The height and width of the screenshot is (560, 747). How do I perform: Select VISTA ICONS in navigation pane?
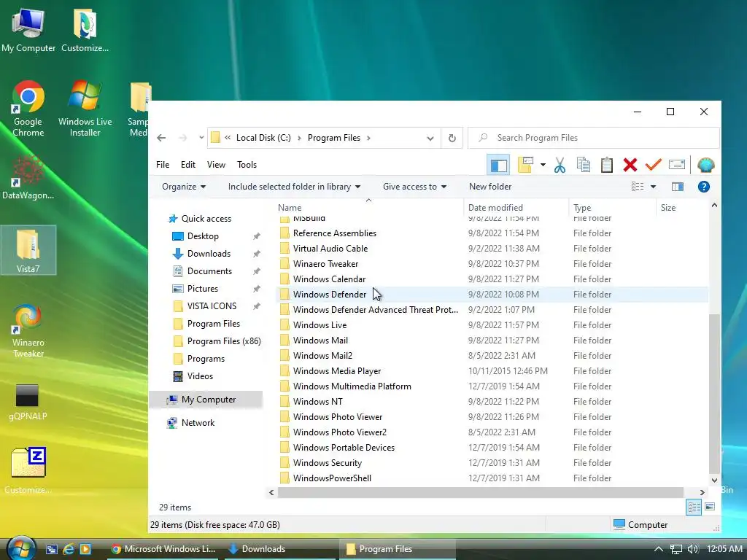click(x=212, y=306)
